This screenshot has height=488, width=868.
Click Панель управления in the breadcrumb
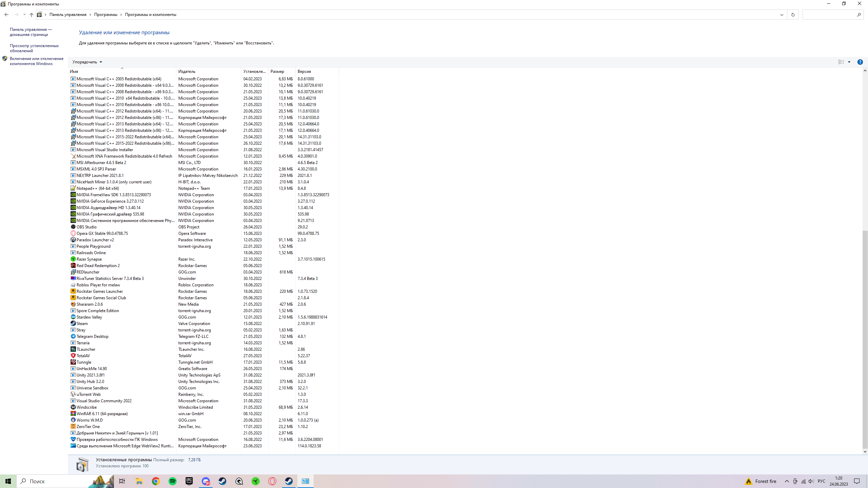[x=68, y=15]
